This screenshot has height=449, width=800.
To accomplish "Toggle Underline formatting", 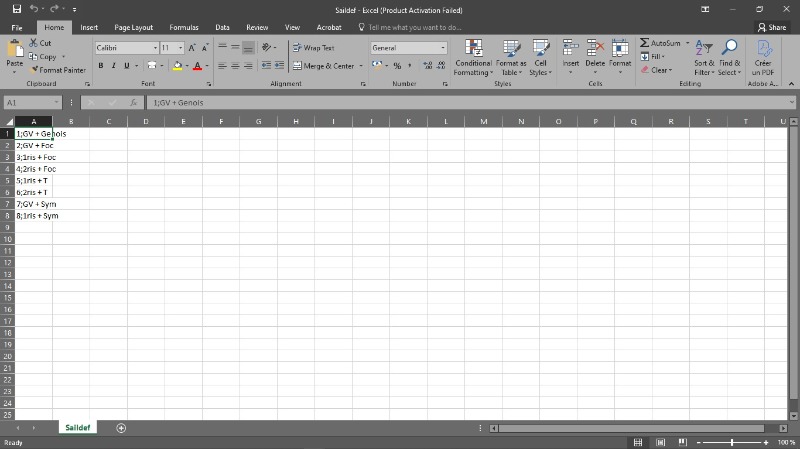I will coord(127,65).
